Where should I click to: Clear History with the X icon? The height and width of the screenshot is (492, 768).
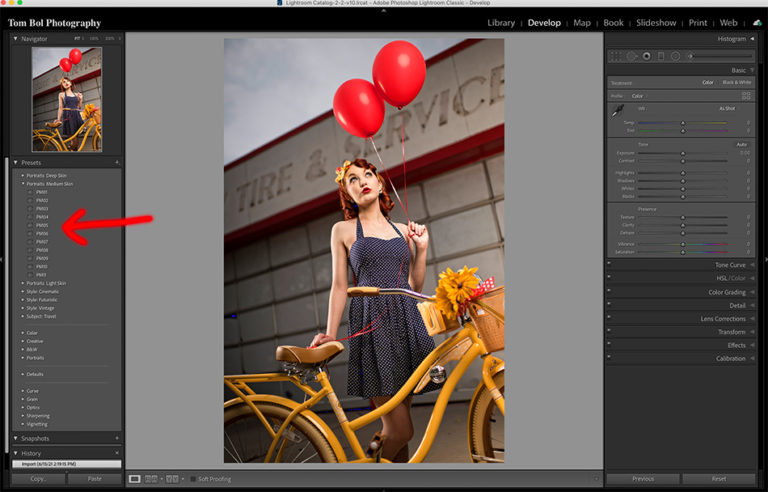tap(117, 453)
